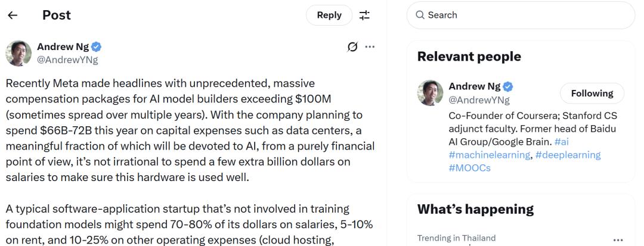Open the #deeplearning hashtag link
Image resolution: width=644 pixels, height=246 pixels.
tap(567, 155)
